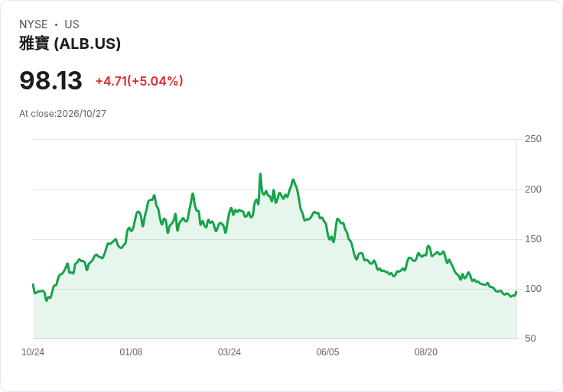Click the highest peak of the chart line
The image size is (563, 392).
point(260,174)
